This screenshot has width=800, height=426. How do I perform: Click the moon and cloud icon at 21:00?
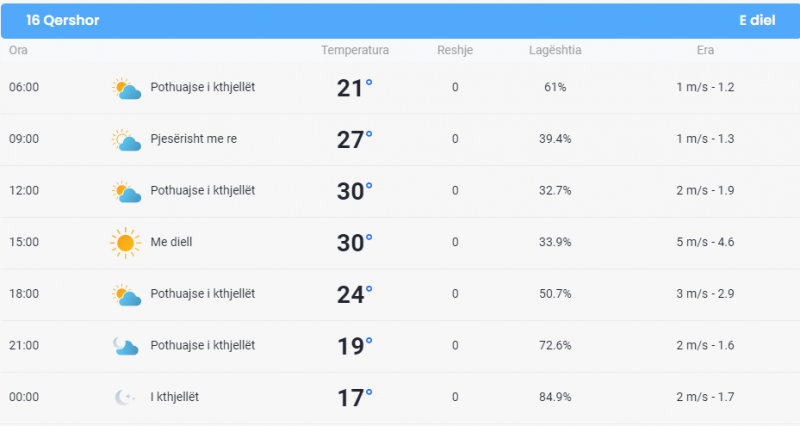tap(126, 346)
